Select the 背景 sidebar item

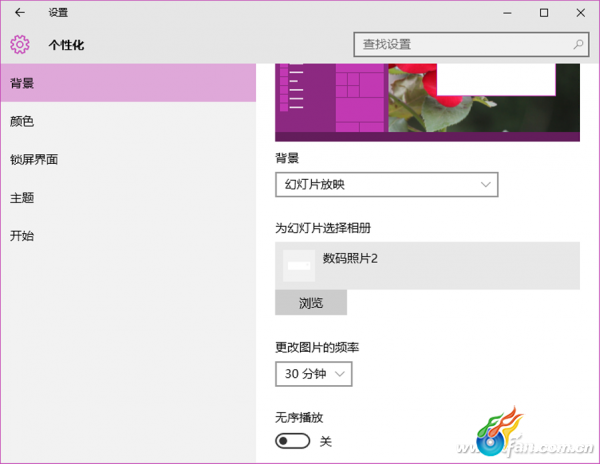[128, 83]
